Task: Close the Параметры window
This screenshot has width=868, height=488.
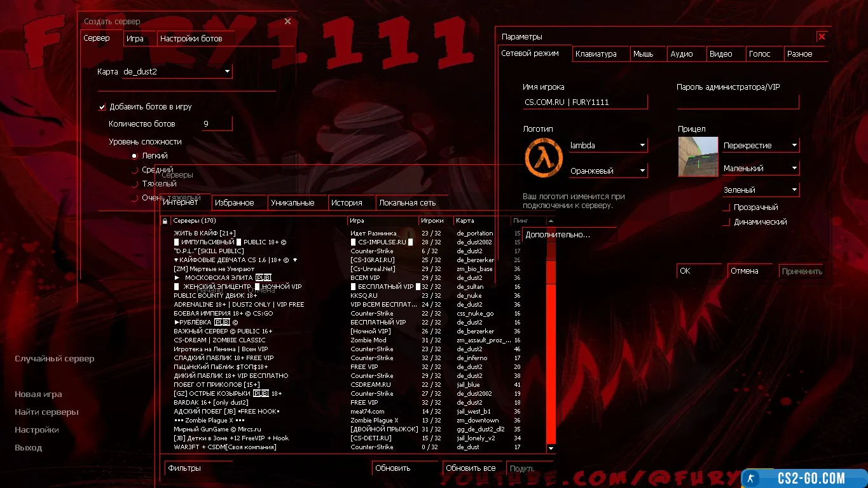Action: pyautogui.click(x=822, y=37)
